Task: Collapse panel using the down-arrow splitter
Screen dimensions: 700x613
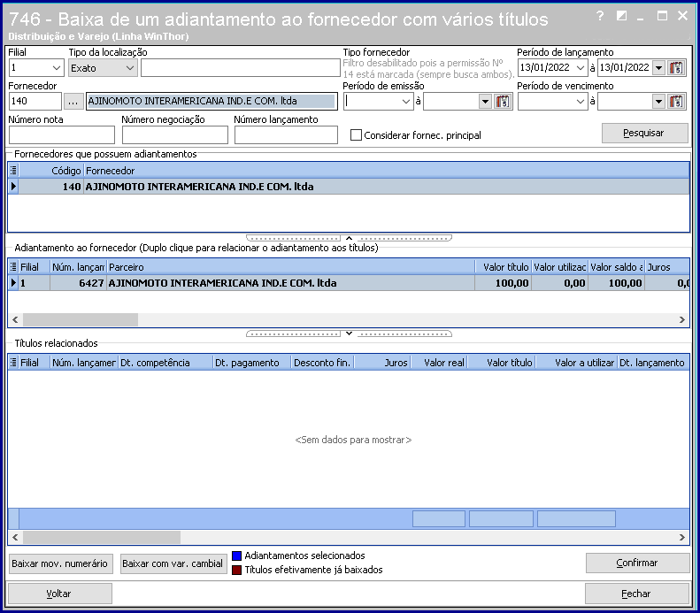Action: point(349,333)
